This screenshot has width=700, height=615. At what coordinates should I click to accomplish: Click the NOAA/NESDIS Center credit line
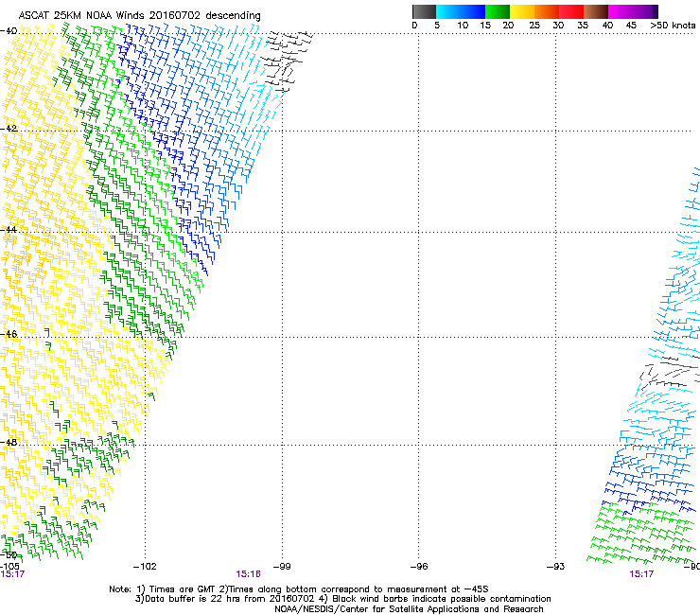coord(409,609)
